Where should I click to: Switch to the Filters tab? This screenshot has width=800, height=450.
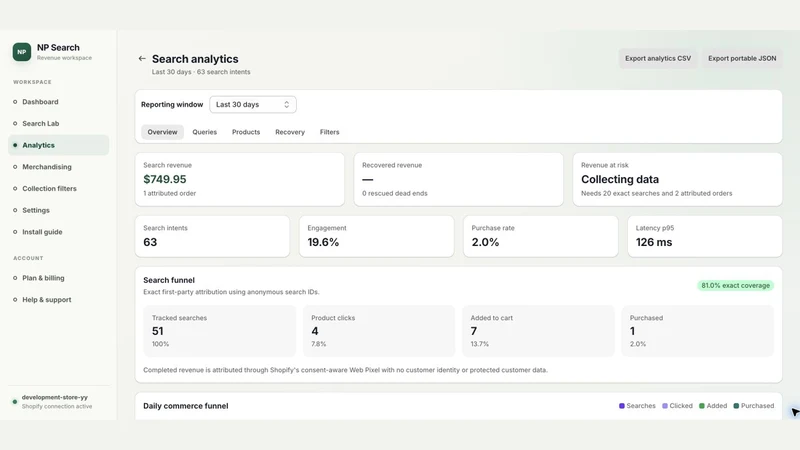tap(330, 132)
